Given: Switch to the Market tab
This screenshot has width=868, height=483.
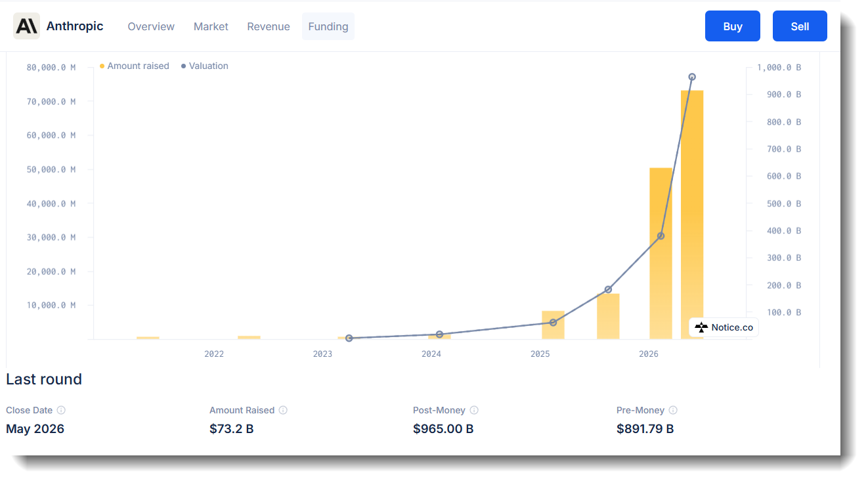Looking at the screenshot, I should click(211, 26).
